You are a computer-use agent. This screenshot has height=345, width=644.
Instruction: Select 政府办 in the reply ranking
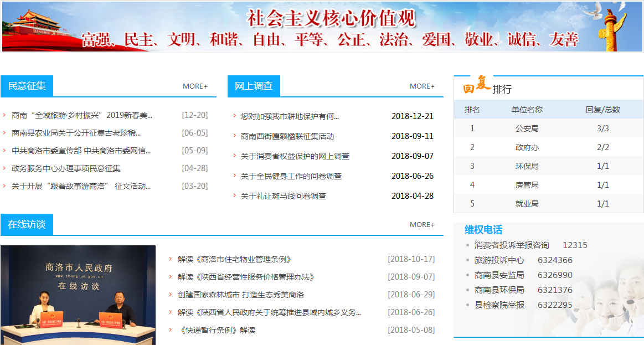click(527, 147)
